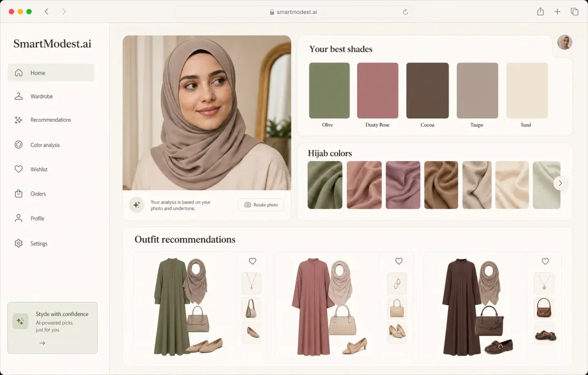Open the user profile avatar
Viewport: 588px width, 375px height.
[565, 42]
